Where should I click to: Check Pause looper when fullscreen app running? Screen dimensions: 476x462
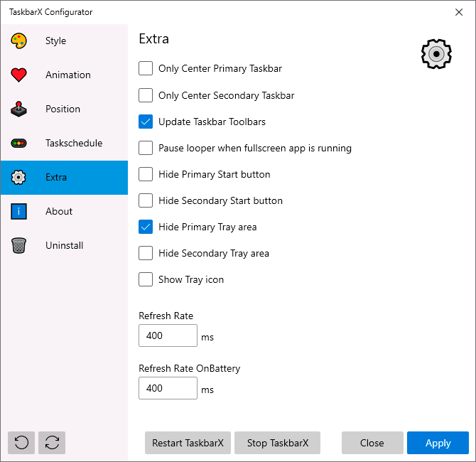146,148
